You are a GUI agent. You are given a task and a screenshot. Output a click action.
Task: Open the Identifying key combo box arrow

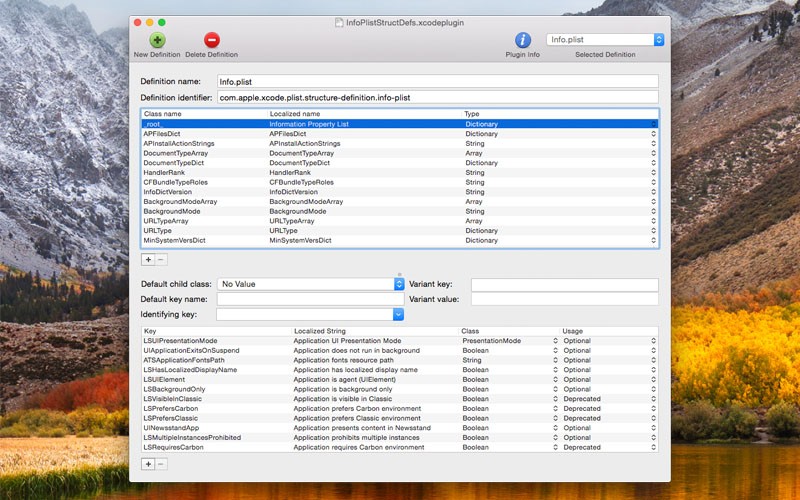point(398,314)
